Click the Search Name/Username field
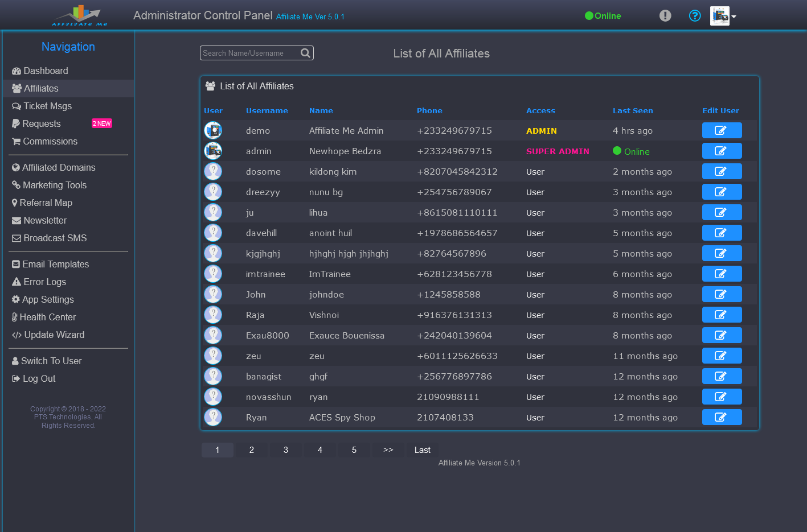 coord(249,53)
